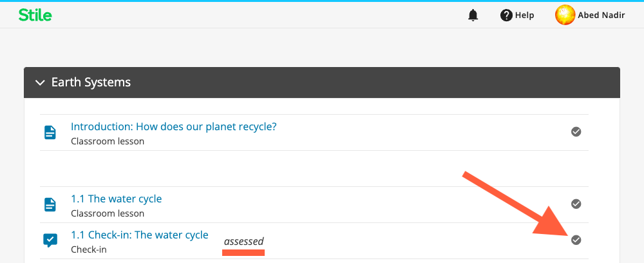644x263 pixels.
Task: Click the Introduction lesson completion checkmark
Action: 576,131
